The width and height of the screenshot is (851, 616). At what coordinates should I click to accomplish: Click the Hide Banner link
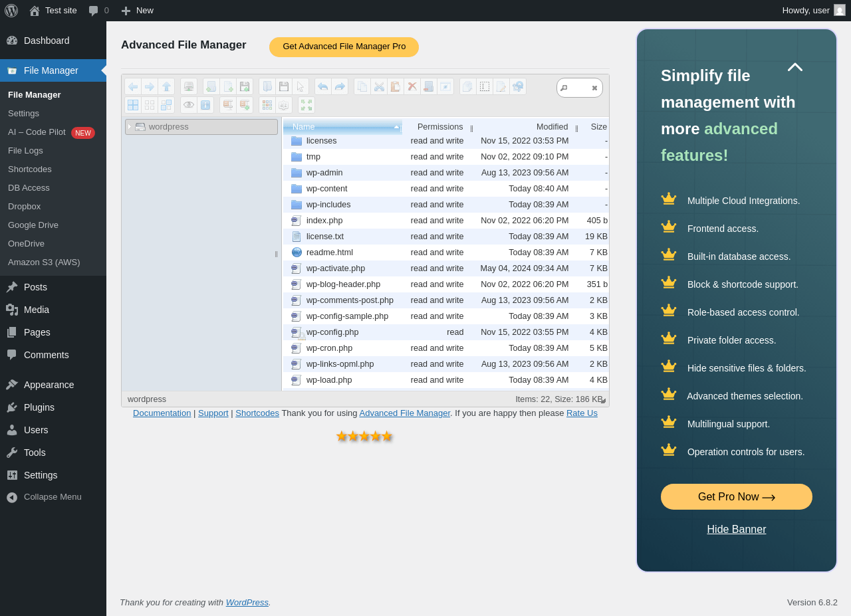[737, 530]
